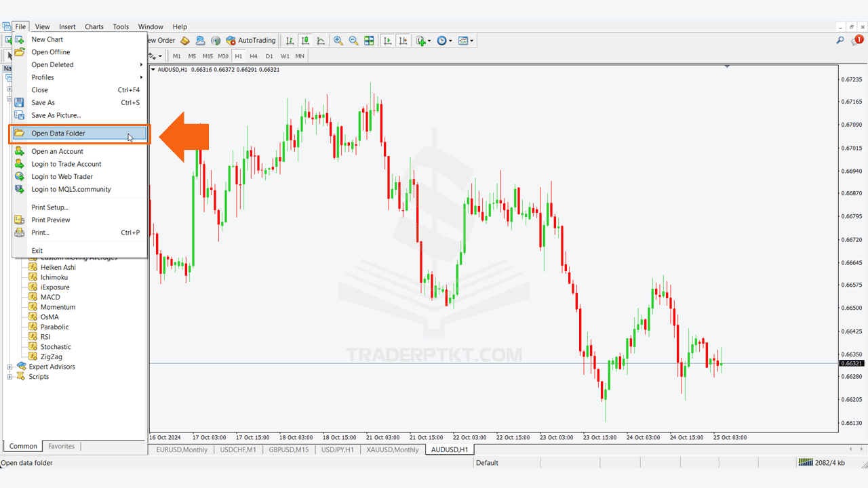Select the M1 timeframe
Image resolution: width=868 pixels, height=488 pixels.
coord(177,56)
